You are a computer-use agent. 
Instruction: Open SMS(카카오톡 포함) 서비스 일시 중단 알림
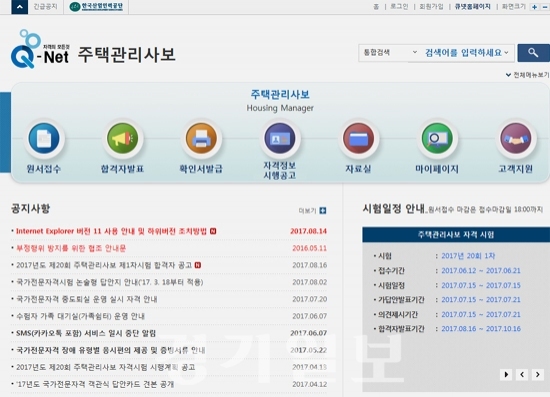click(86, 333)
